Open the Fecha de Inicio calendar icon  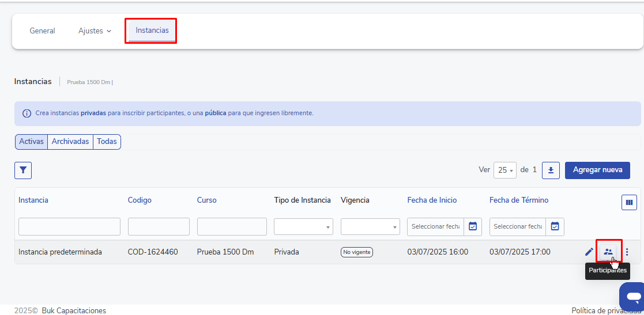point(473,227)
